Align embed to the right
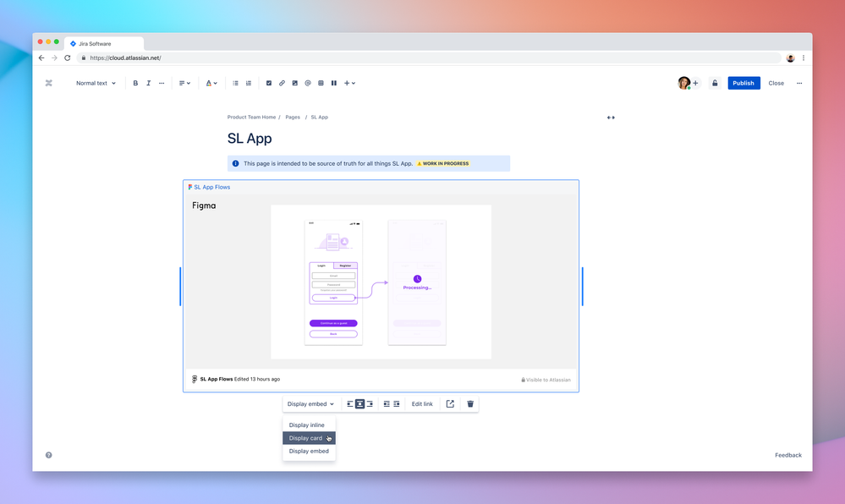This screenshot has height=504, width=845. tap(370, 403)
